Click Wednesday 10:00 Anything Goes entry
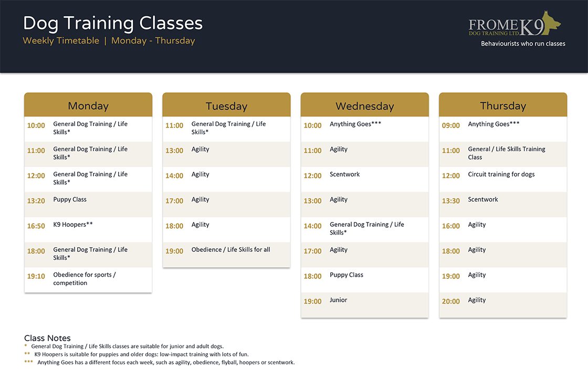 [364, 129]
